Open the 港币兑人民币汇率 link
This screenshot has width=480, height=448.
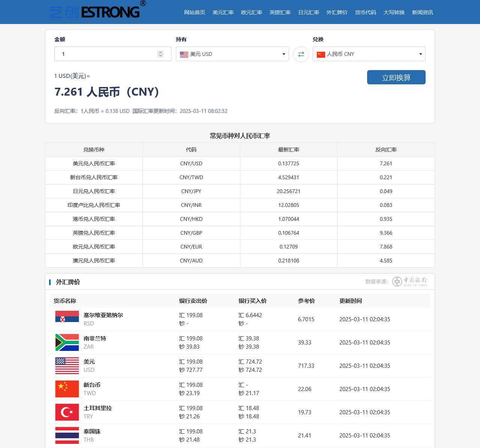94,219
